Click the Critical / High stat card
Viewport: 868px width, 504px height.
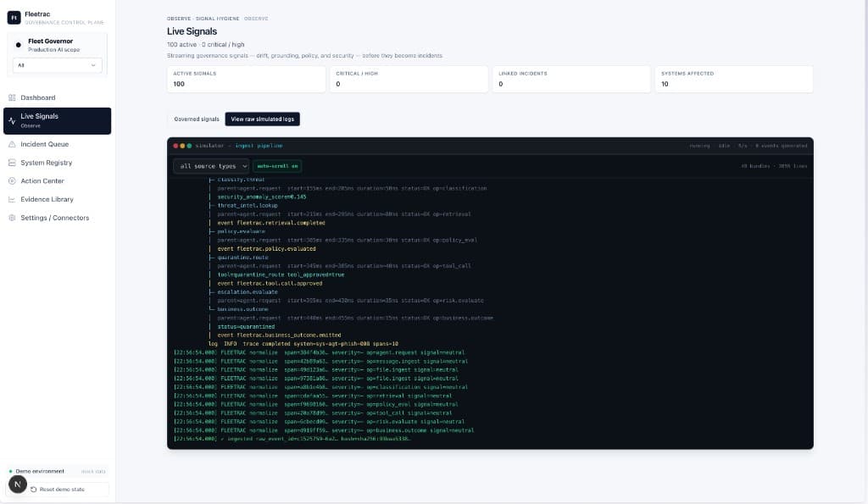(409, 79)
